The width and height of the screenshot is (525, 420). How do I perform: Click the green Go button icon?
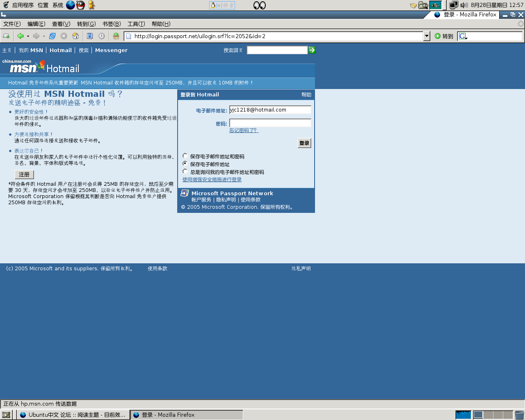click(x=438, y=36)
